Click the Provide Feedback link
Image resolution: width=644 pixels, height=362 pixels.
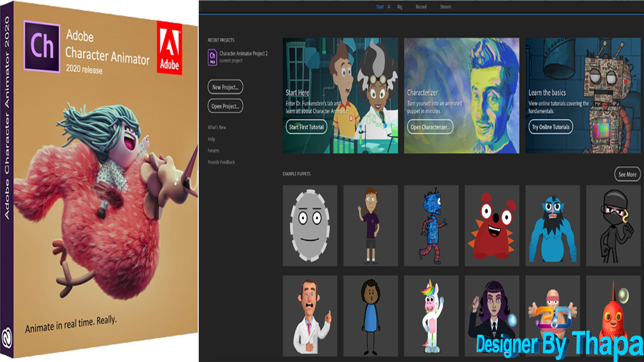pyautogui.click(x=221, y=162)
